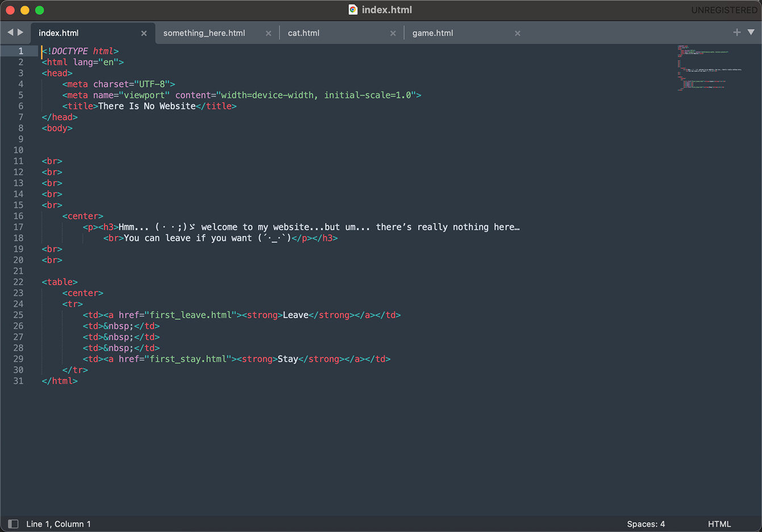Close the something_here.html tab
The height and width of the screenshot is (532, 762).
pyautogui.click(x=268, y=34)
